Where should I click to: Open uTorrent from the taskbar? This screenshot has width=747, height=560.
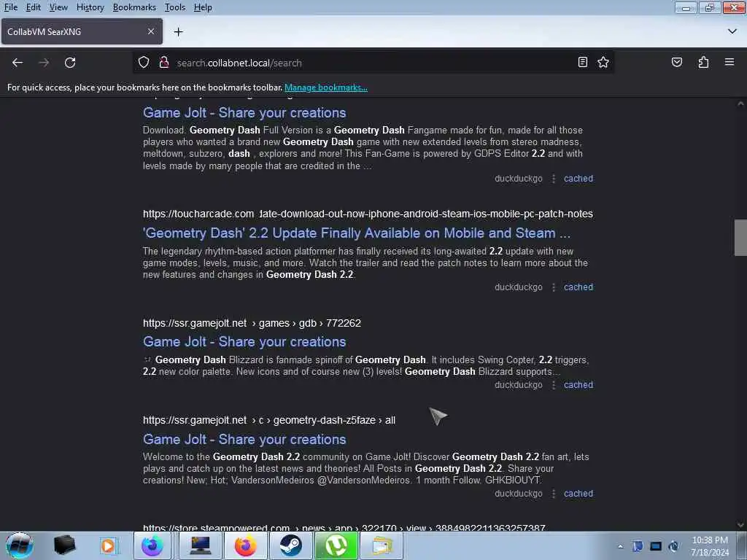[x=336, y=545]
